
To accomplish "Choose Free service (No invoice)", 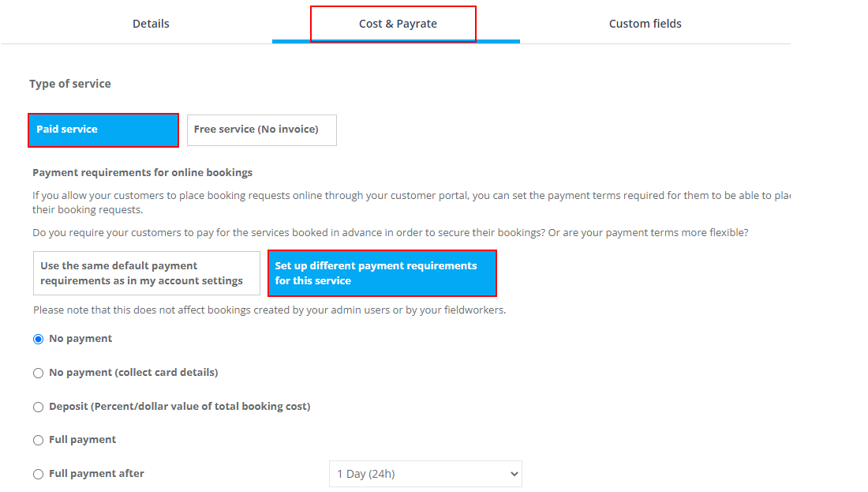I will click(262, 130).
